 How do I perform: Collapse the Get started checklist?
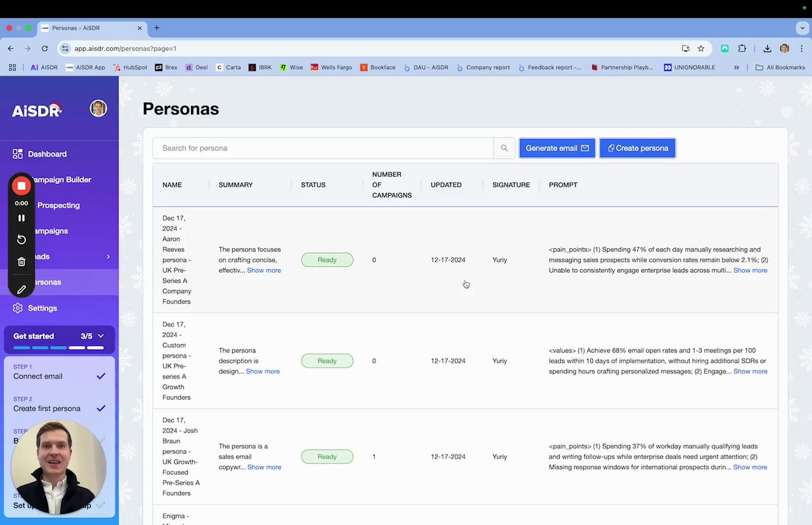coord(100,336)
